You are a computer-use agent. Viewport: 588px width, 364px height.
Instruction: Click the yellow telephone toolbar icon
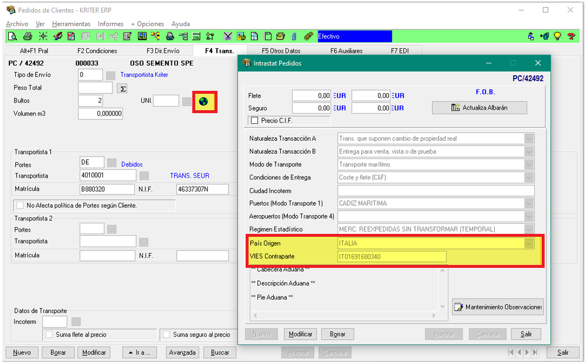click(280, 36)
